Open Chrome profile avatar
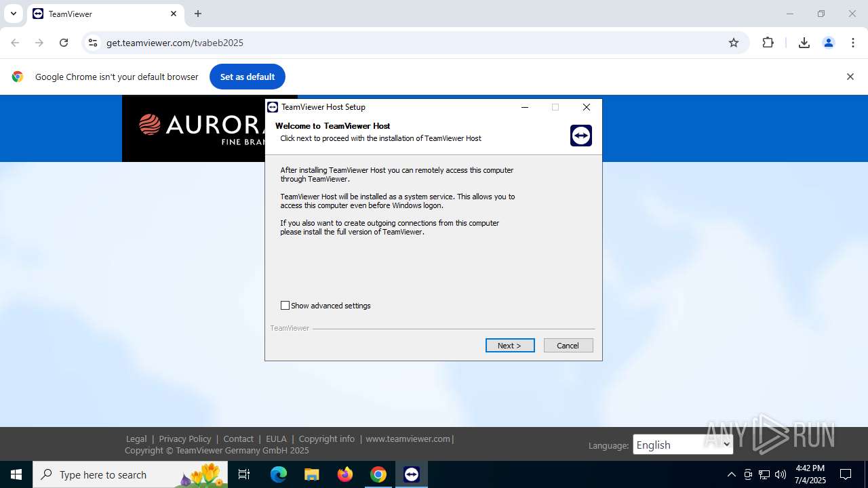The width and height of the screenshot is (868, 488). [829, 43]
